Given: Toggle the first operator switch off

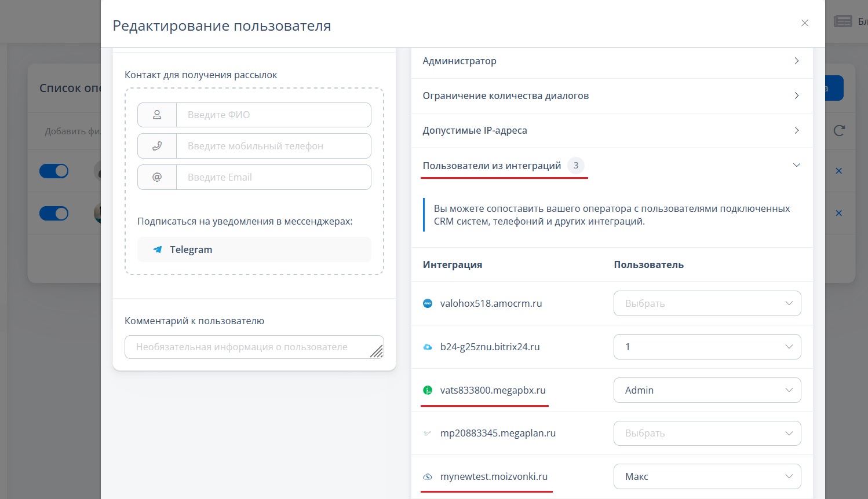Looking at the screenshot, I should click(x=54, y=171).
